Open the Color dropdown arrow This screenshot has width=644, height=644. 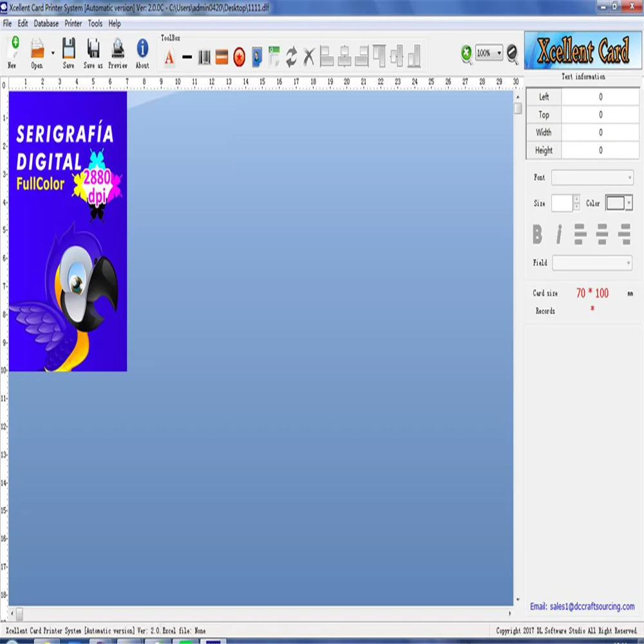tap(629, 203)
